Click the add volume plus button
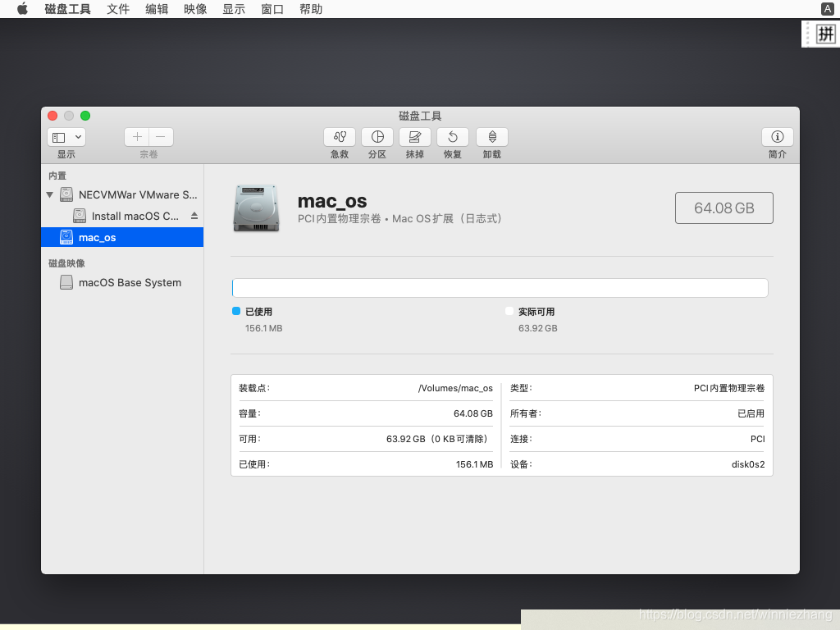The width and height of the screenshot is (840, 630). coord(137,137)
